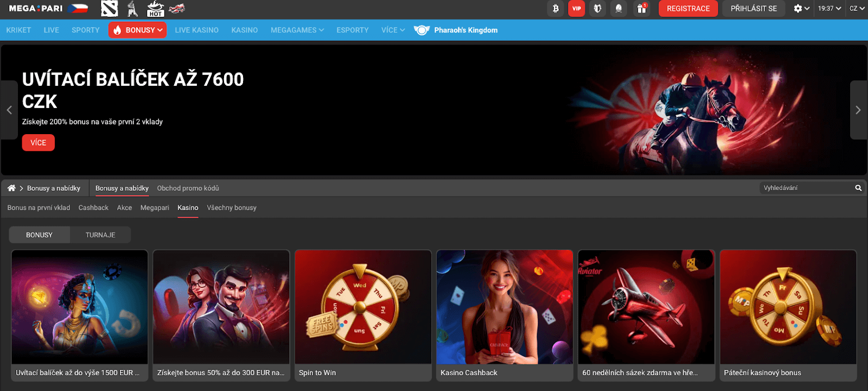
Task: Select the BONUSY toggle button
Action: [39, 235]
